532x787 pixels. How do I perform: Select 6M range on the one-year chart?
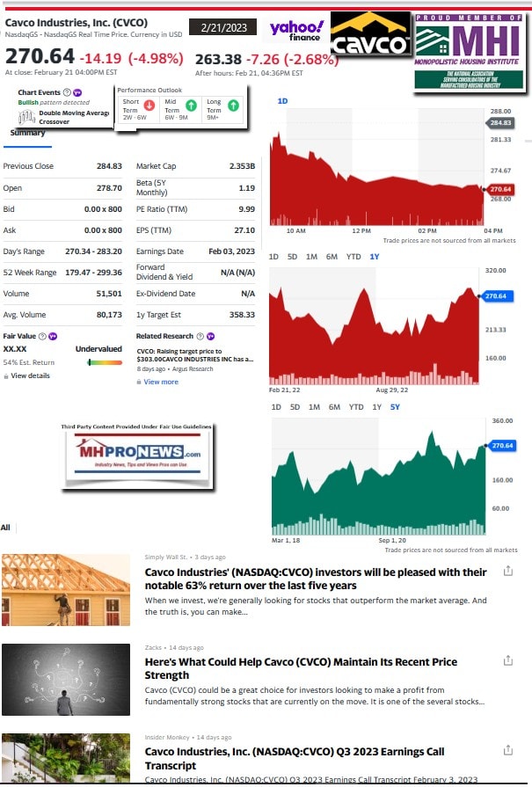pyautogui.click(x=332, y=257)
